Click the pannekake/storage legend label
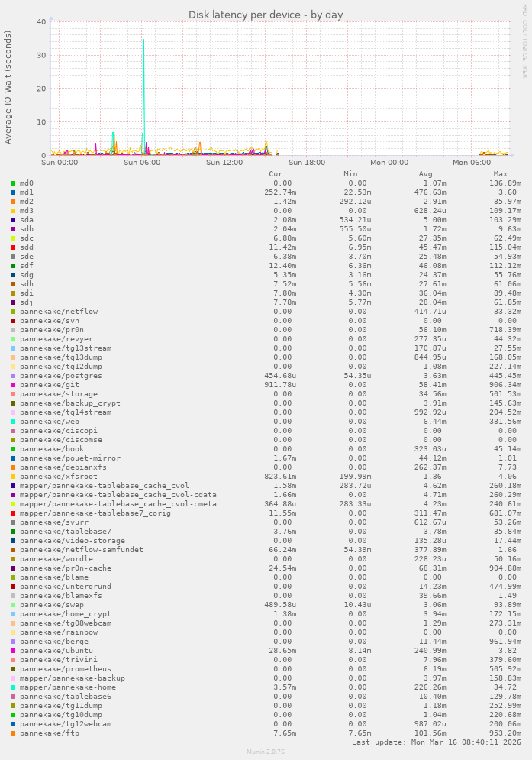 click(x=59, y=394)
